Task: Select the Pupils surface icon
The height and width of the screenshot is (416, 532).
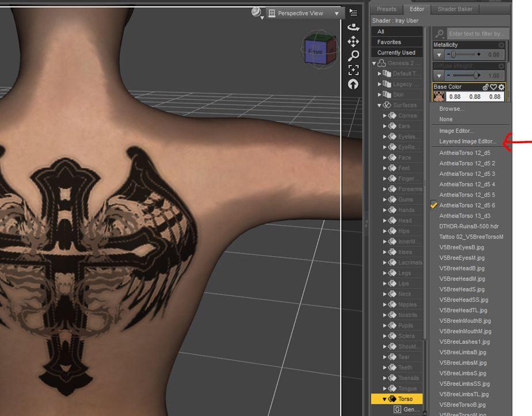Action: 392,326
